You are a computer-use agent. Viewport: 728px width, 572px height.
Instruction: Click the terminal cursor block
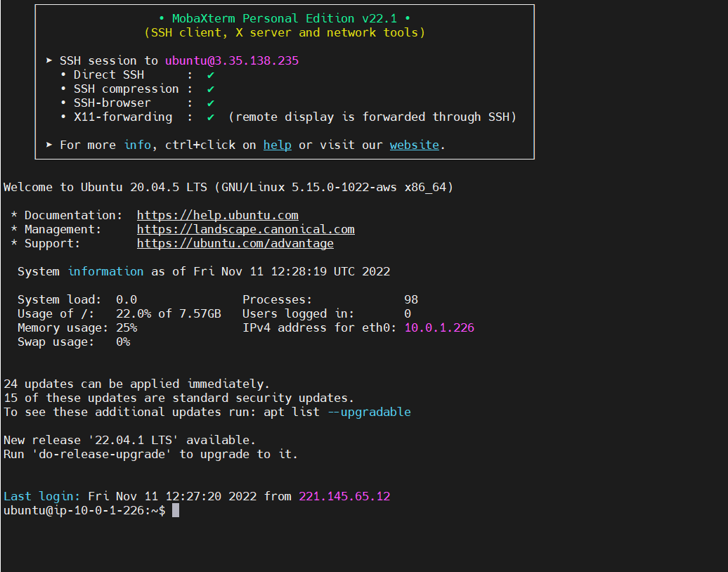tap(176, 510)
